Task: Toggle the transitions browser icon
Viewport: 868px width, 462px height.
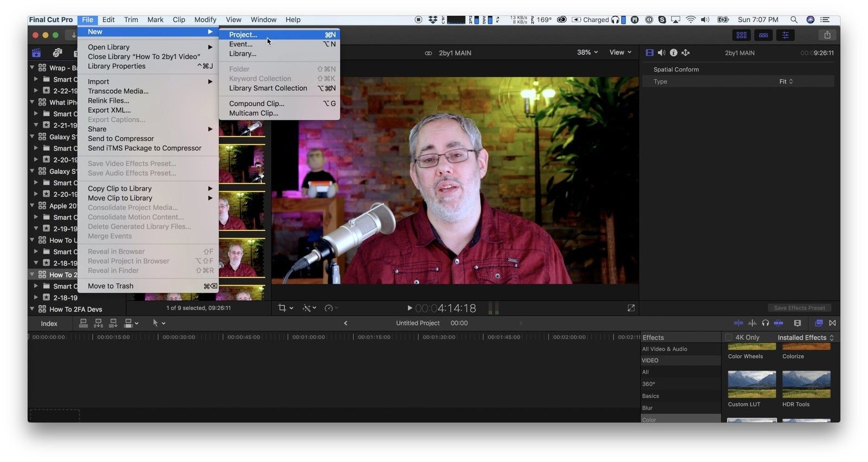Action: 832,323
